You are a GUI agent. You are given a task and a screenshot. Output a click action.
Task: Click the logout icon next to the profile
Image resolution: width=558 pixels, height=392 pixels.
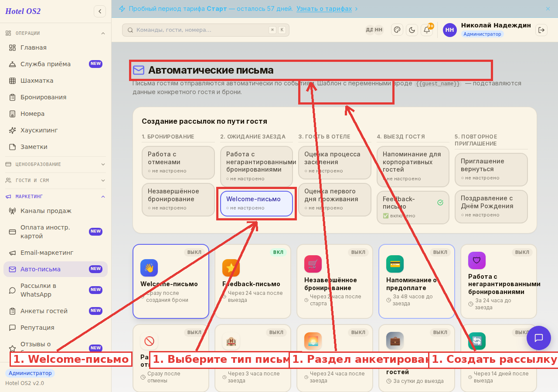541,30
